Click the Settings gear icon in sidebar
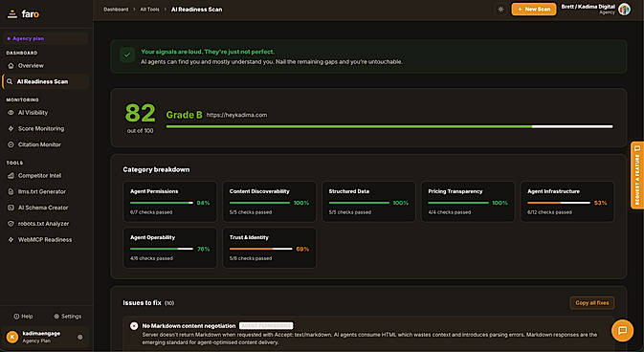 coord(56,317)
